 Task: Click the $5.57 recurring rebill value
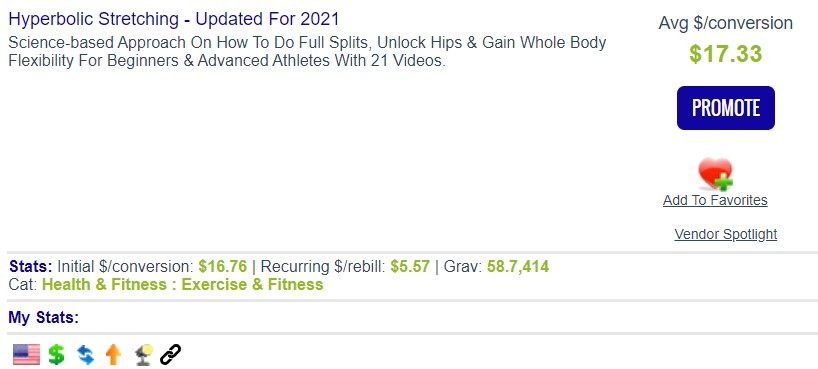pyautogui.click(x=410, y=267)
